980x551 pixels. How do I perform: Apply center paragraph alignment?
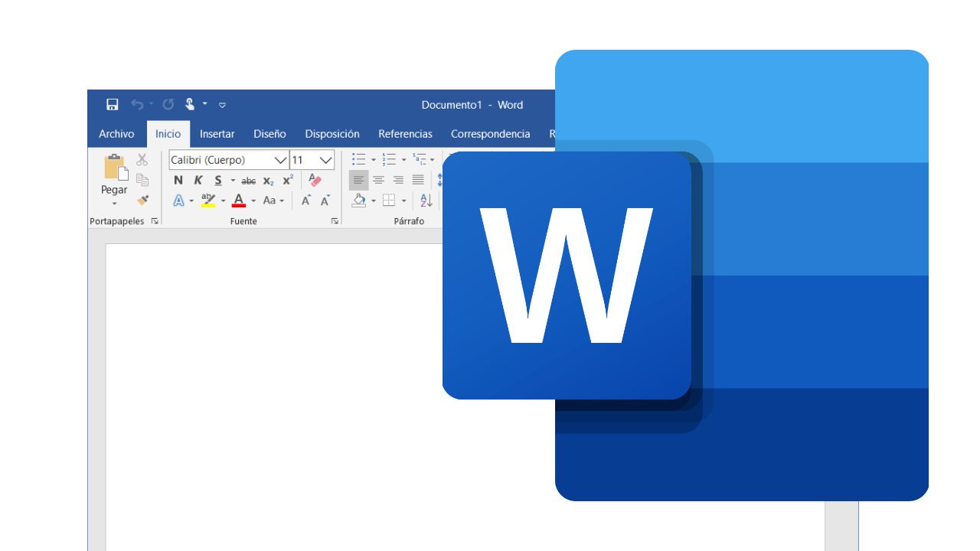tap(378, 180)
